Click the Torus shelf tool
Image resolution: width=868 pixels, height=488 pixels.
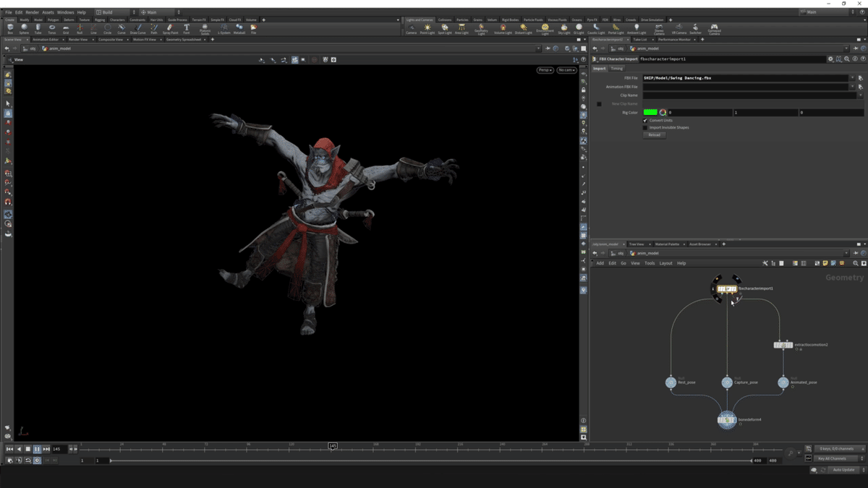pos(52,28)
